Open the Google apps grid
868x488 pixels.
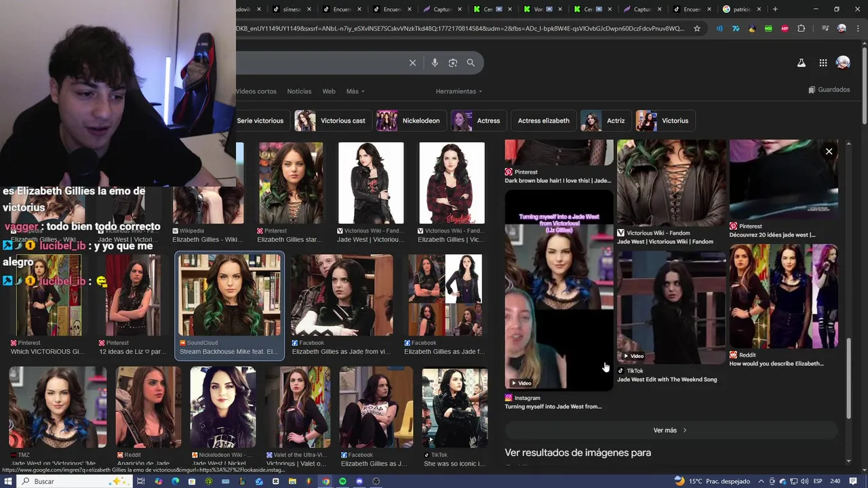[x=823, y=63]
